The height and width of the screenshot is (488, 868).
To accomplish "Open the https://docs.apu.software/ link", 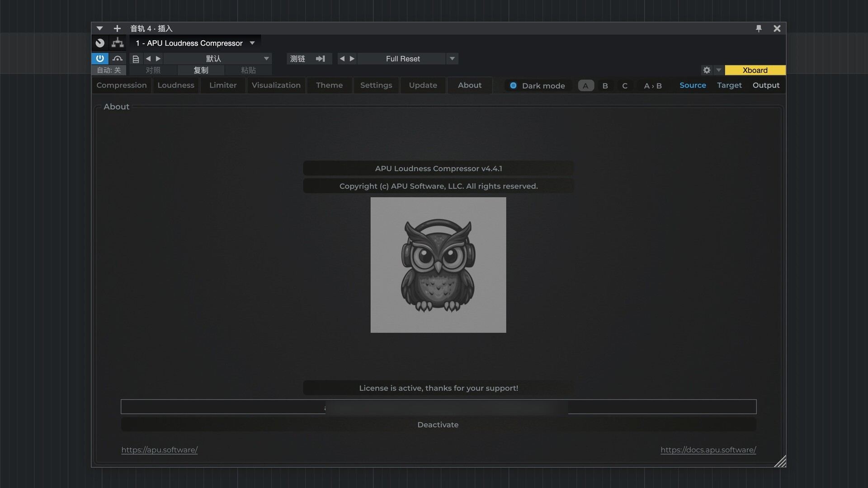I will (708, 450).
